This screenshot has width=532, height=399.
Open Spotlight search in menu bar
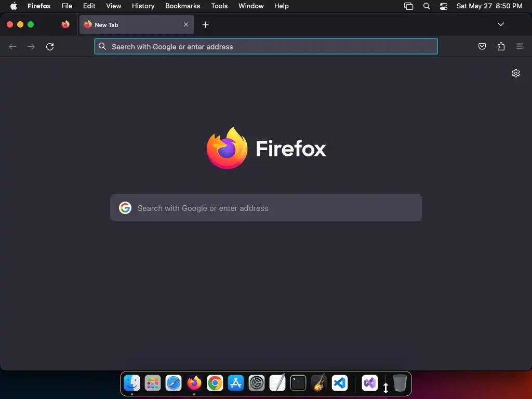pyautogui.click(x=427, y=6)
